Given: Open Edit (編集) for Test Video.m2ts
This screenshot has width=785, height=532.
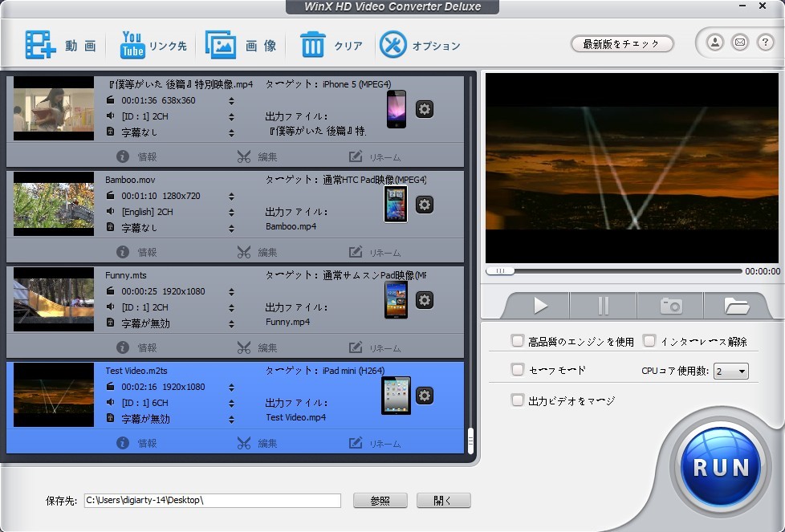Looking at the screenshot, I should [258, 443].
